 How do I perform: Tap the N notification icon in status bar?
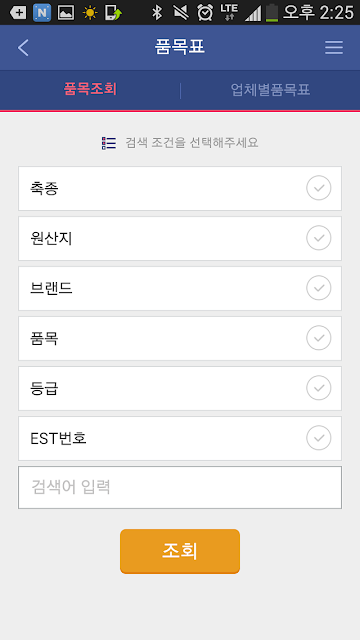pyautogui.click(x=42, y=13)
